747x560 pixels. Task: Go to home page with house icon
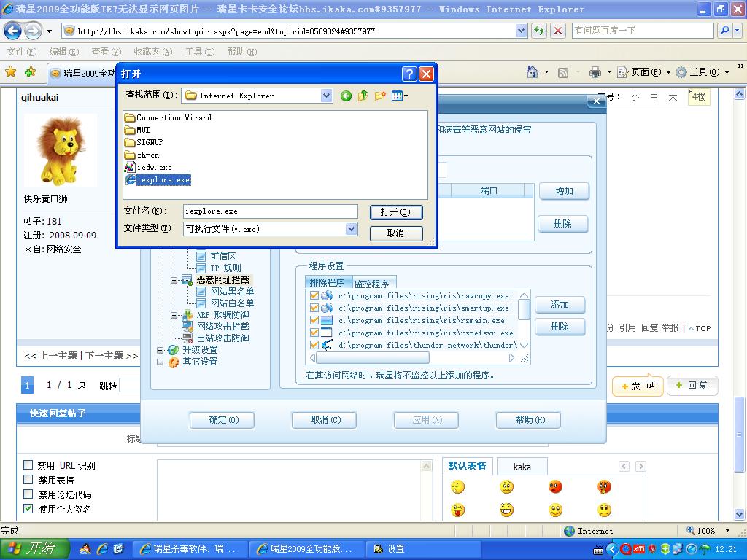click(x=532, y=72)
